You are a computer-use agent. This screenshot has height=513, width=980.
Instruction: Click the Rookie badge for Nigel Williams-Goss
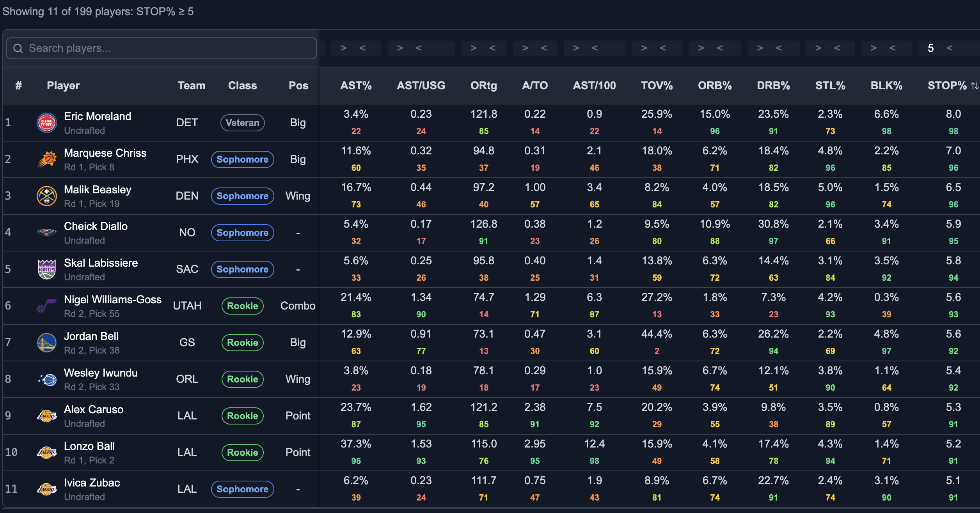tap(242, 306)
